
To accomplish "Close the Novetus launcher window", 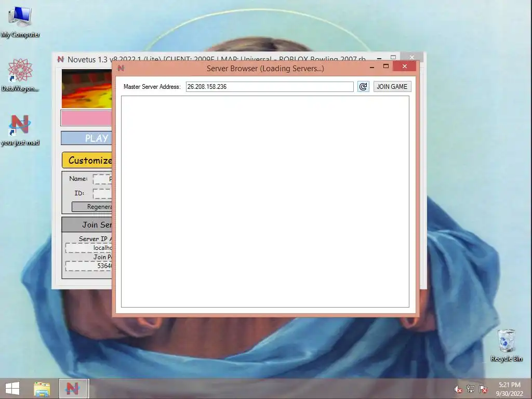I will 411,57.
